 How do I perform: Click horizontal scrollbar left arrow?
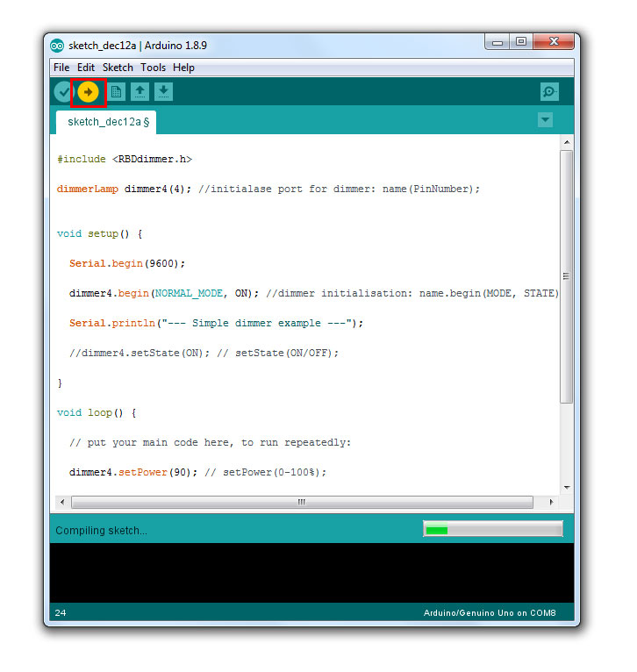tap(62, 502)
